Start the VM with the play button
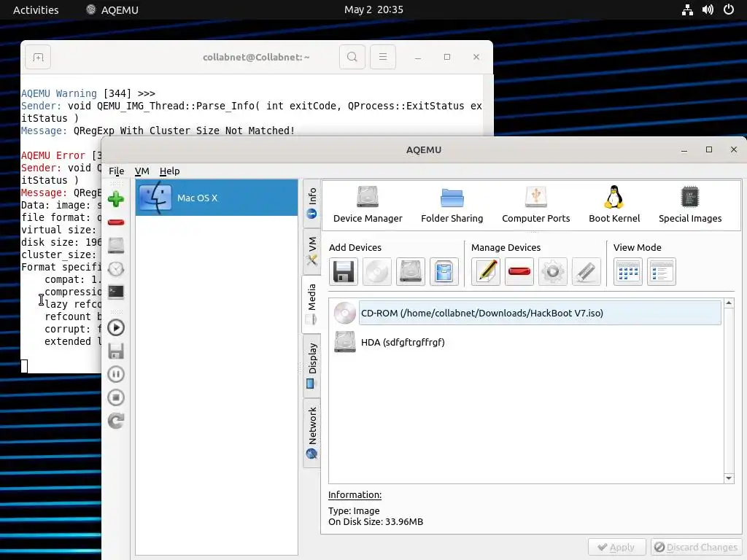The image size is (747, 560). tap(116, 327)
